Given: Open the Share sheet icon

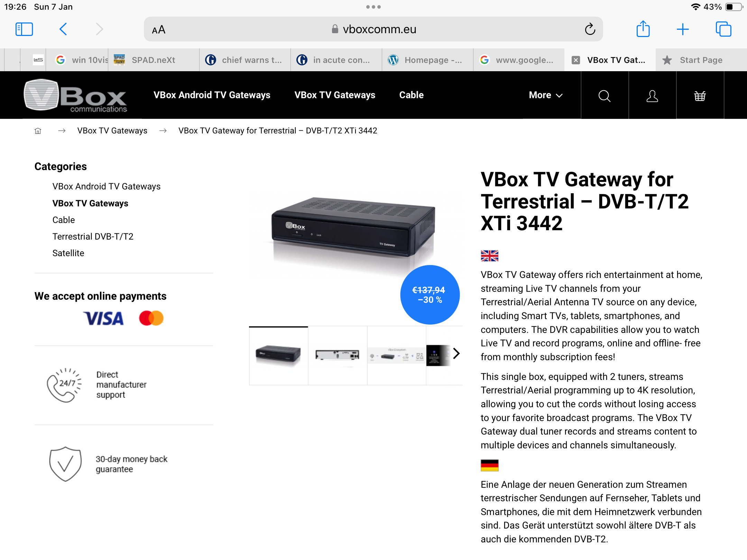Looking at the screenshot, I should (643, 29).
